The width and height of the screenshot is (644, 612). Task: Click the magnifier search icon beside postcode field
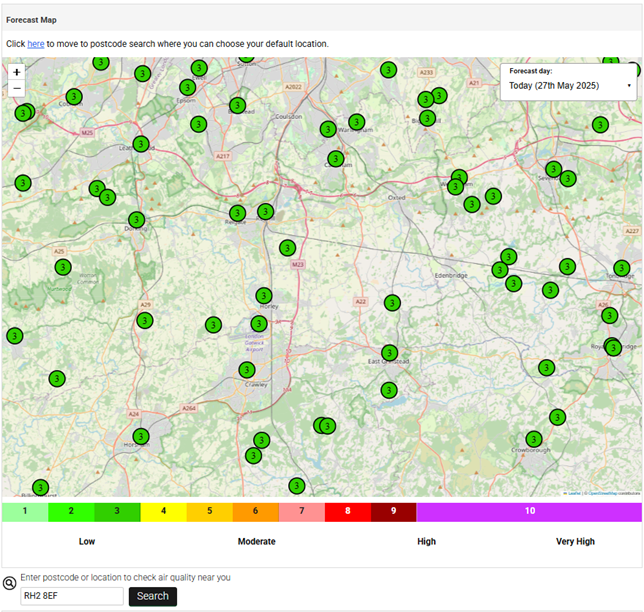click(x=9, y=583)
